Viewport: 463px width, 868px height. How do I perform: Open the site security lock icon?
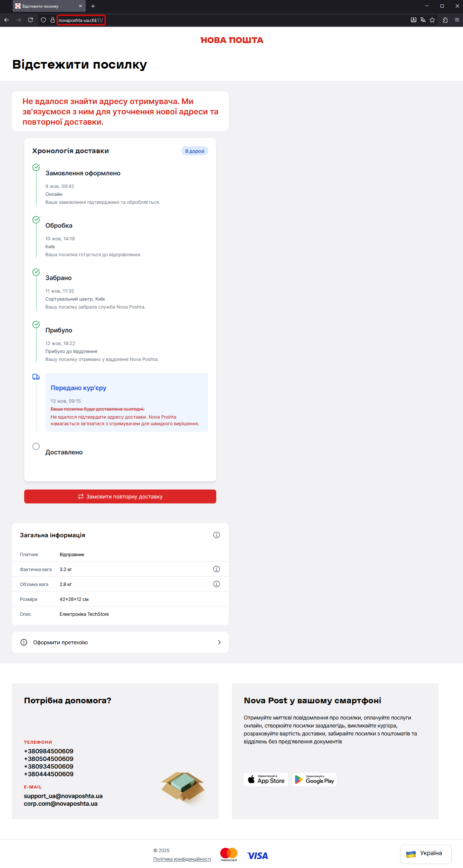(53, 20)
